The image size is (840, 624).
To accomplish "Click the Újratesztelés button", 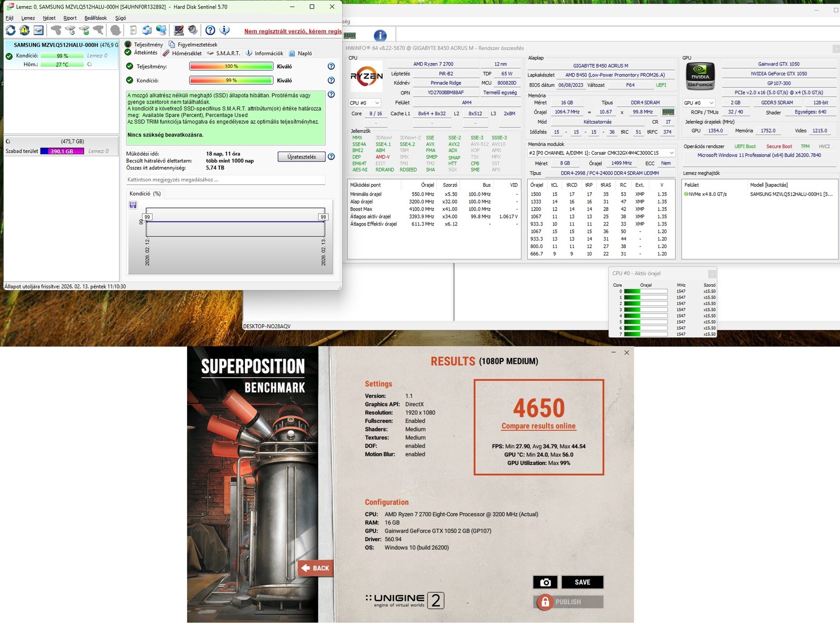I will pyautogui.click(x=301, y=157).
